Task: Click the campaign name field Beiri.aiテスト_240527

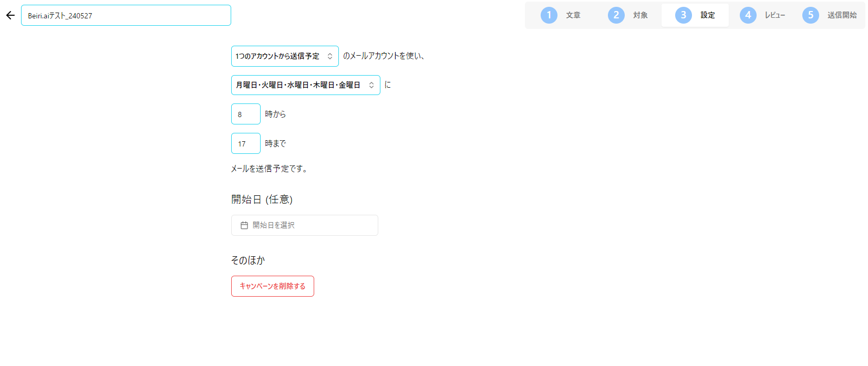Action: coord(126,15)
